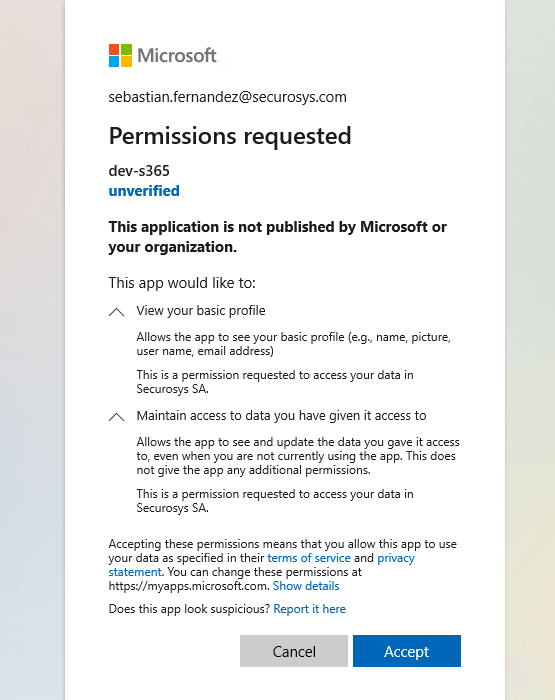Click 'This app would like to:' text
The image size is (555, 700).
182,283
